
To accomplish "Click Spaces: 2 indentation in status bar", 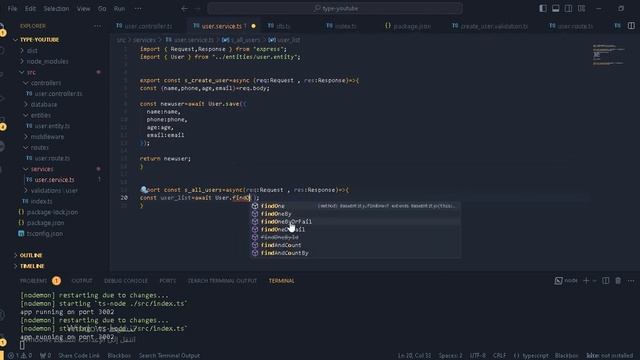I will pos(451,356).
